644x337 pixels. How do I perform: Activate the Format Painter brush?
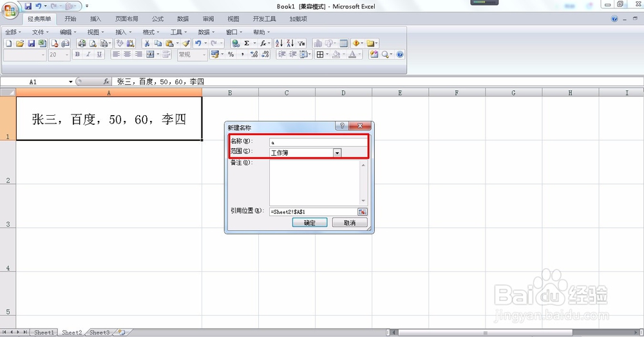186,43
